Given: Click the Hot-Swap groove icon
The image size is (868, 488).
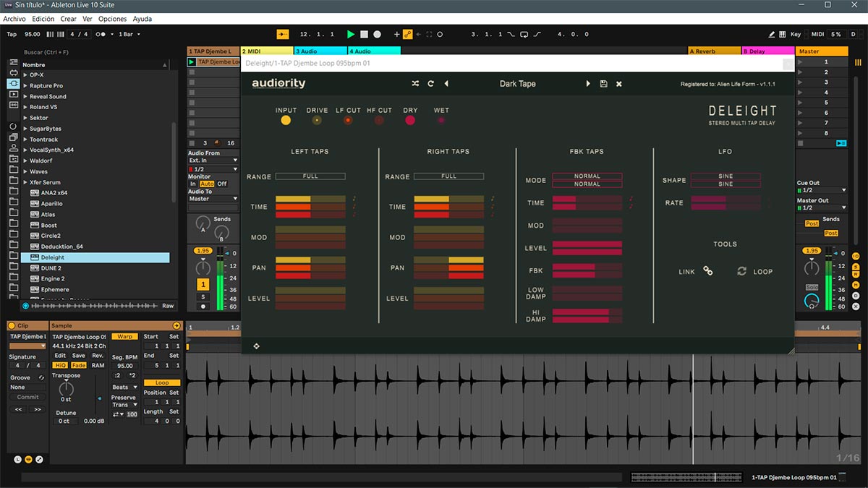Looking at the screenshot, I should (x=41, y=378).
